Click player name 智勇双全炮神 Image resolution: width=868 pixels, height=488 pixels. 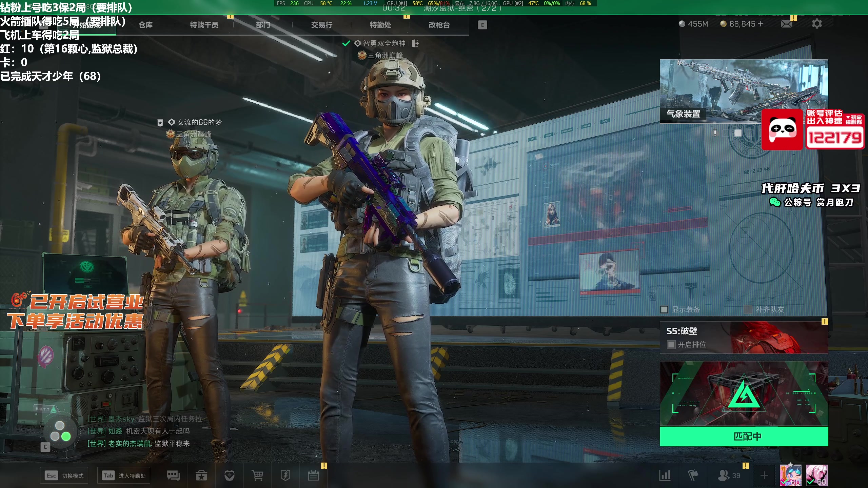(384, 43)
